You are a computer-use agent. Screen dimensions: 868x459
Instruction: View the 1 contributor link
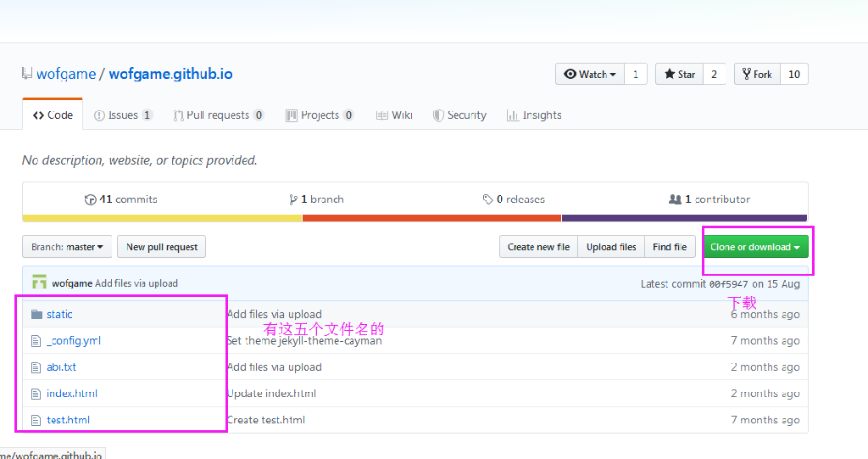coord(709,199)
